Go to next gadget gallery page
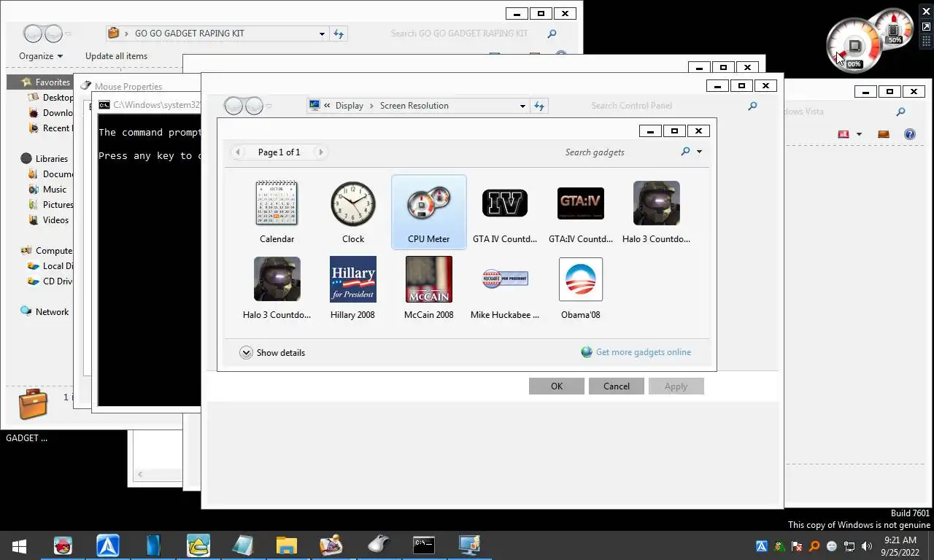The height and width of the screenshot is (560, 934). coord(320,152)
